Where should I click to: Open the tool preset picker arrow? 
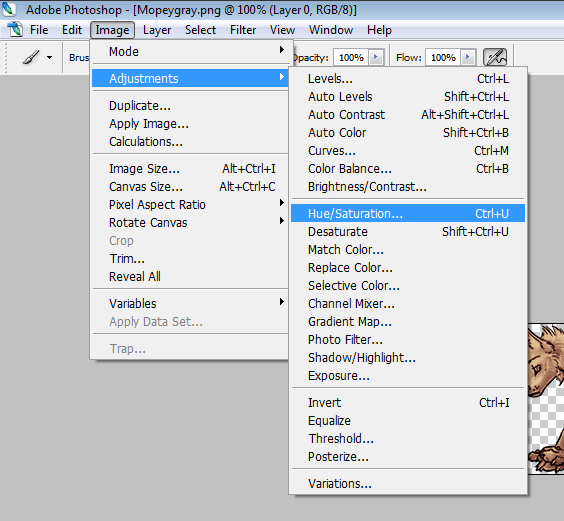pyautogui.click(x=50, y=57)
